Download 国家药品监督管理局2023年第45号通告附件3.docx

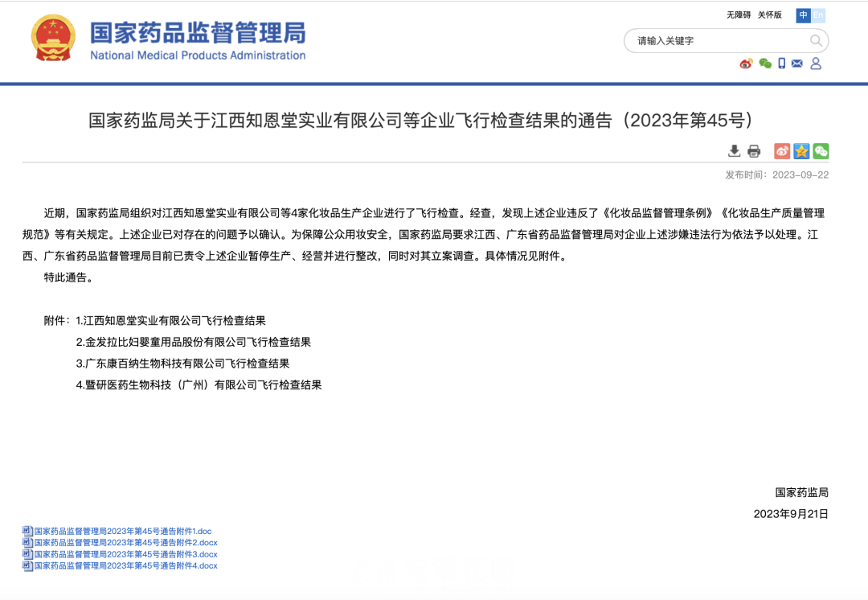[x=125, y=555]
